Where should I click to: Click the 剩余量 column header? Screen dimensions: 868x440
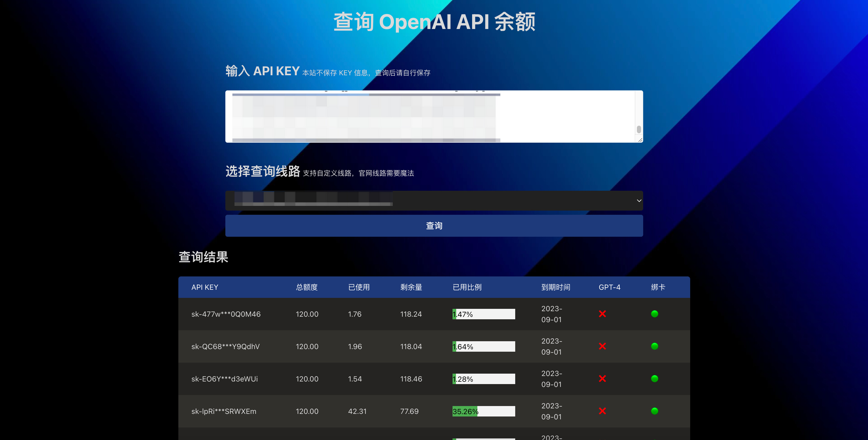coord(411,287)
